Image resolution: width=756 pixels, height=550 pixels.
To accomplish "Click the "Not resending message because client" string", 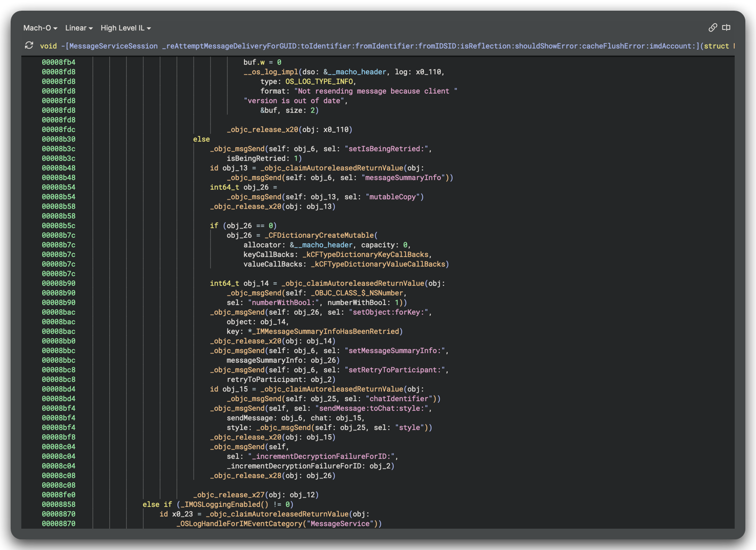I will tap(376, 91).
